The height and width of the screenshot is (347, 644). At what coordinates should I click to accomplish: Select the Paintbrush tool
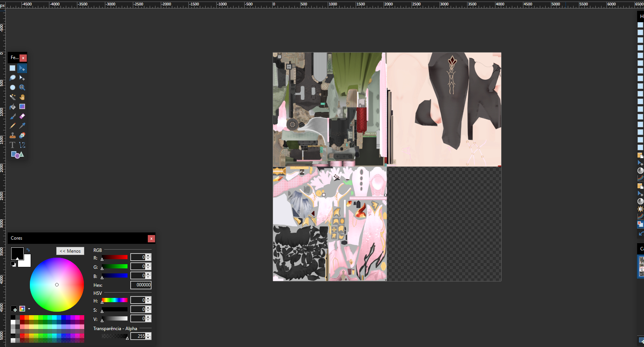(x=13, y=116)
